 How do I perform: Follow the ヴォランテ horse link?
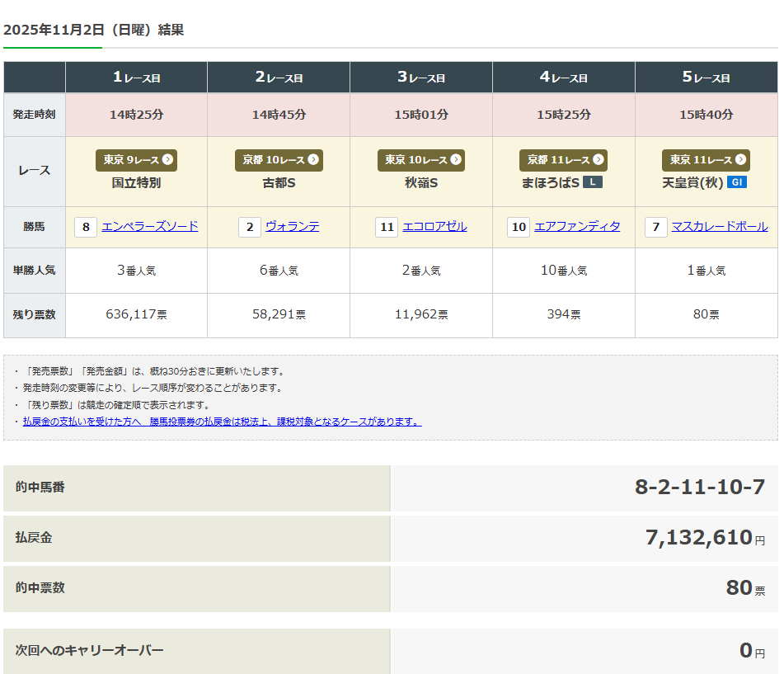(292, 226)
